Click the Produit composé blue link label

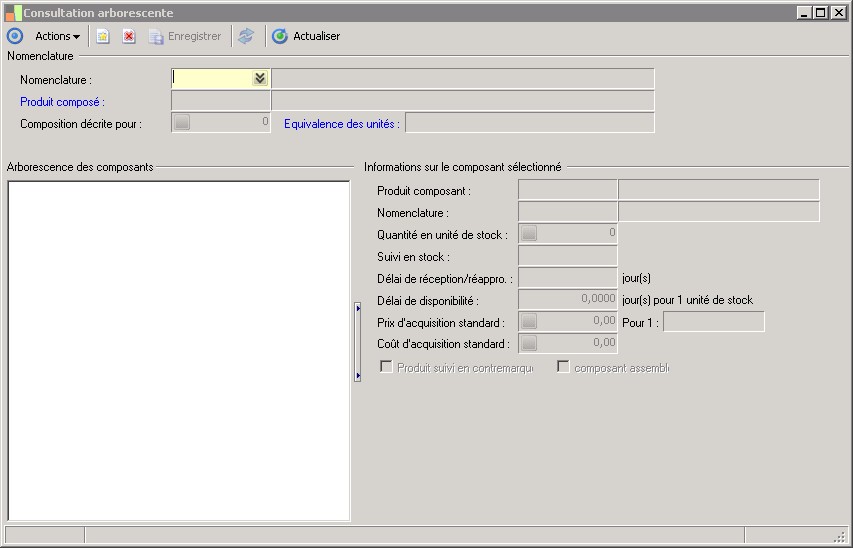point(62,102)
